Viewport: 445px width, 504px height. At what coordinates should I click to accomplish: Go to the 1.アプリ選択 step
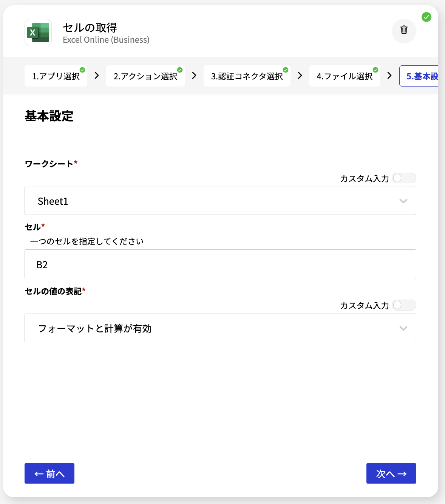tap(56, 76)
